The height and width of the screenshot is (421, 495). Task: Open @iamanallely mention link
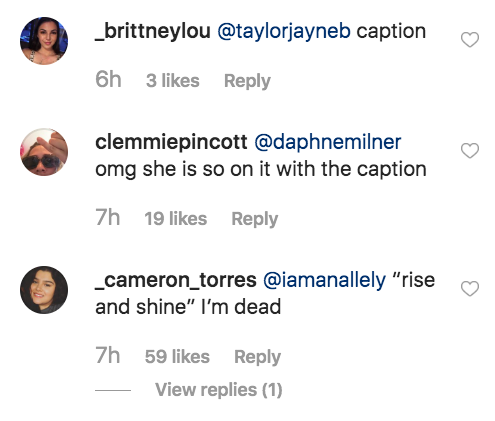click(x=324, y=280)
